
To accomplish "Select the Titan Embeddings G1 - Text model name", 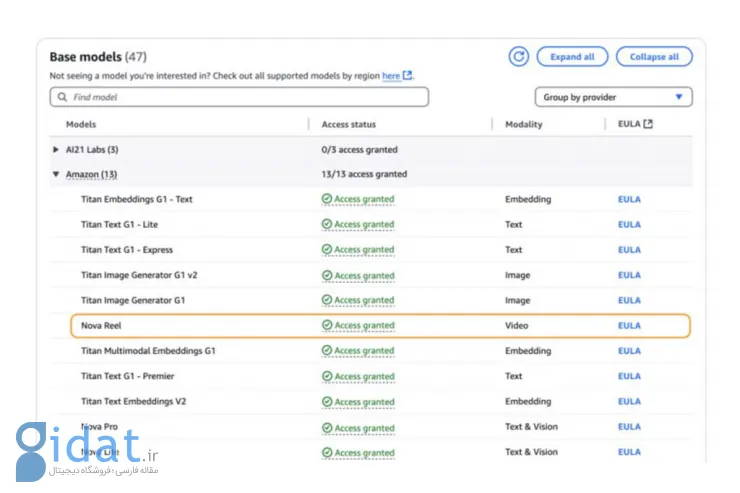I will [136, 199].
